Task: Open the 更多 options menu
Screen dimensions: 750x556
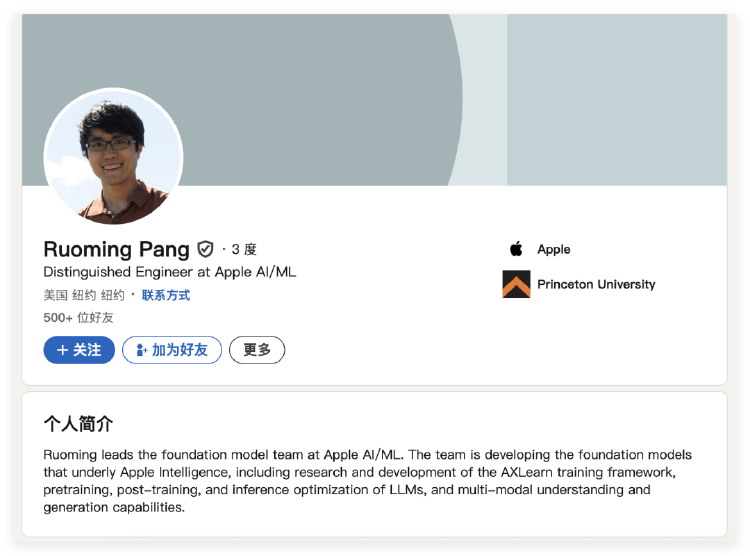Action: [x=257, y=350]
